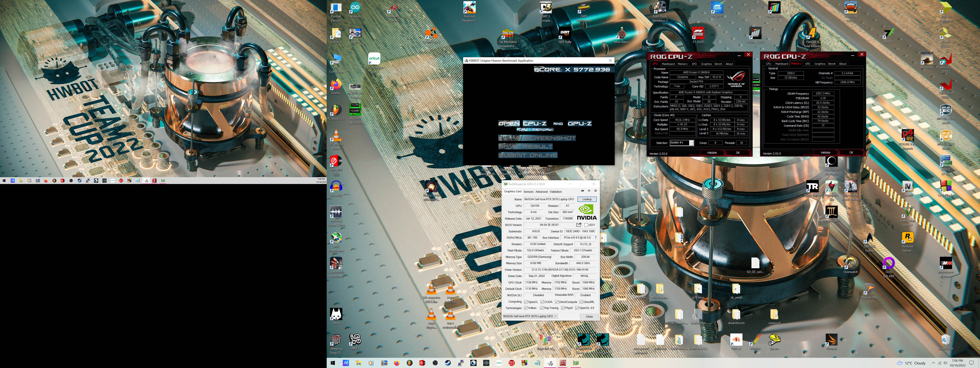Image resolution: width=980 pixels, height=368 pixels.
Task: Open the FL Studio 20 desktop icon
Action: 336,112
